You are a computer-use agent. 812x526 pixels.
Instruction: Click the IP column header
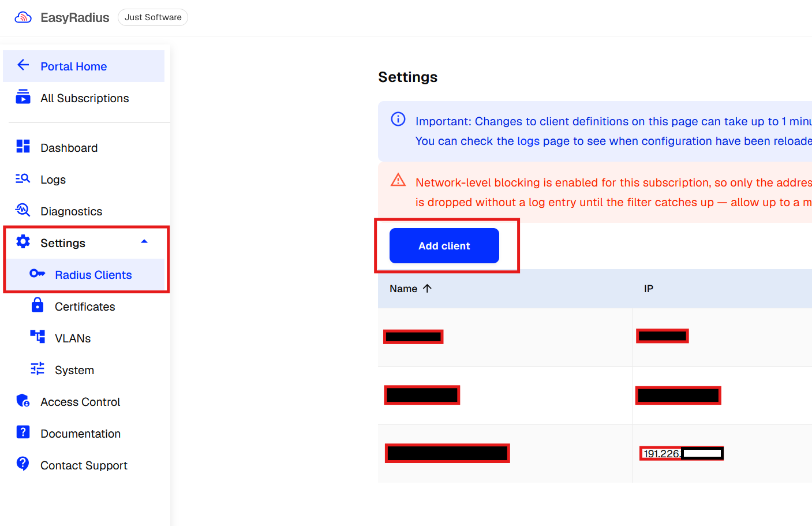tap(649, 289)
